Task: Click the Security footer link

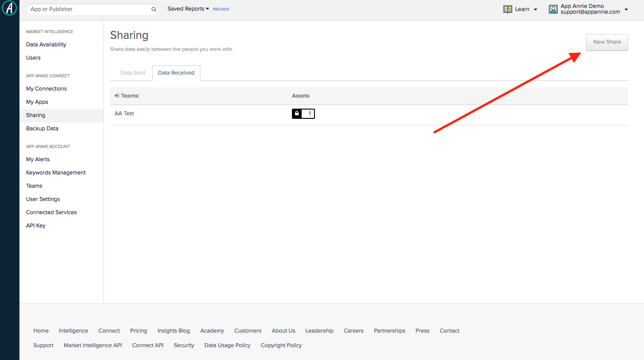Action: coord(184,345)
